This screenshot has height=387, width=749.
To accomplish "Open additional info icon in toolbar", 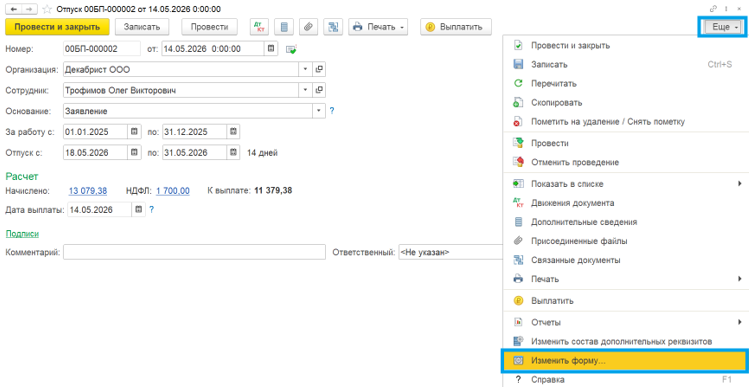I will [x=284, y=27].
